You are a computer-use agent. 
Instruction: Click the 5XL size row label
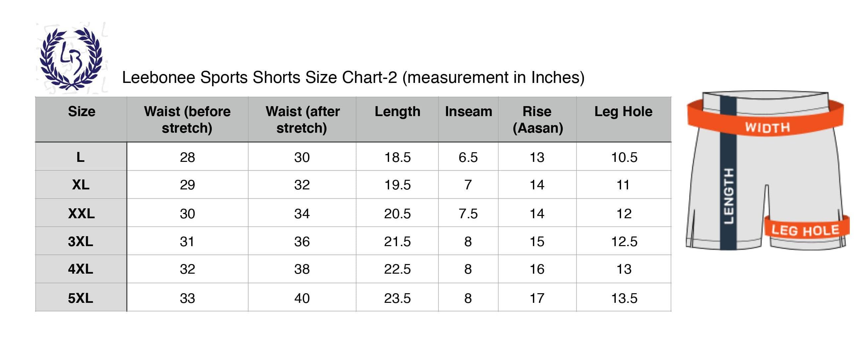[x=81, y=298]
